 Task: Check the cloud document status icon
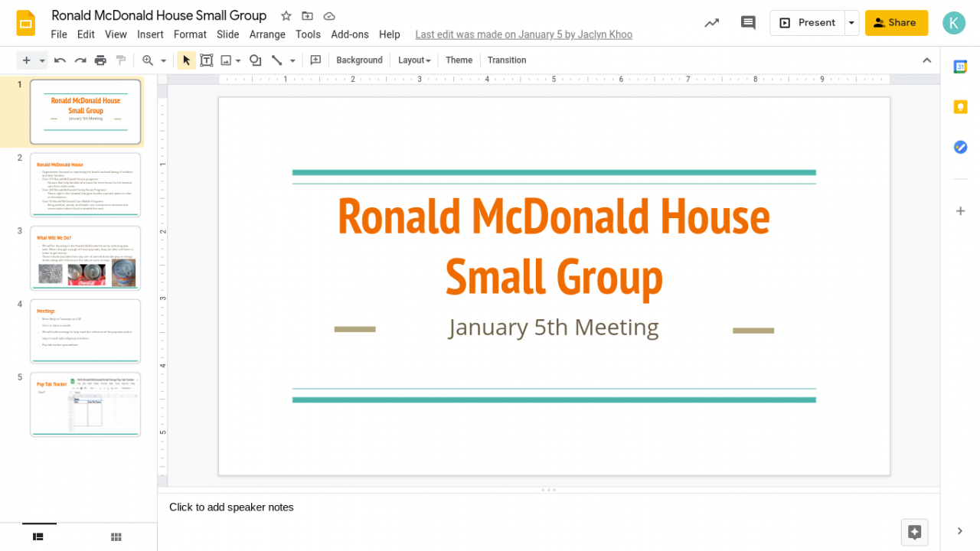(329, 16)
